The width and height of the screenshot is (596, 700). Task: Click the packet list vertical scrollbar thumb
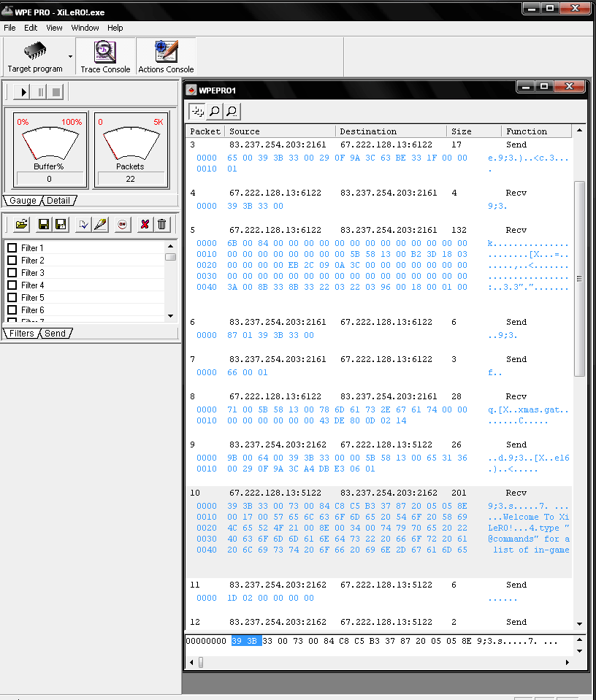pos(579,279)
